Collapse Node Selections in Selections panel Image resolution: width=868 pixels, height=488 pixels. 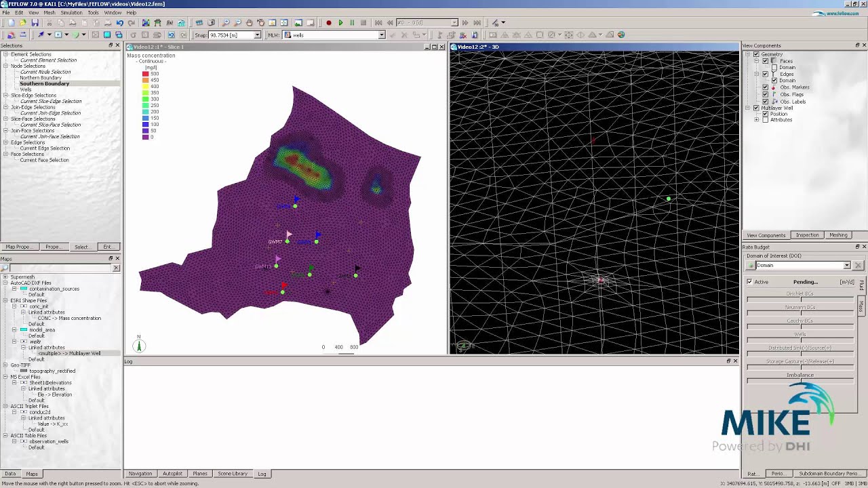pyautogui.click(x=5, y=66)
